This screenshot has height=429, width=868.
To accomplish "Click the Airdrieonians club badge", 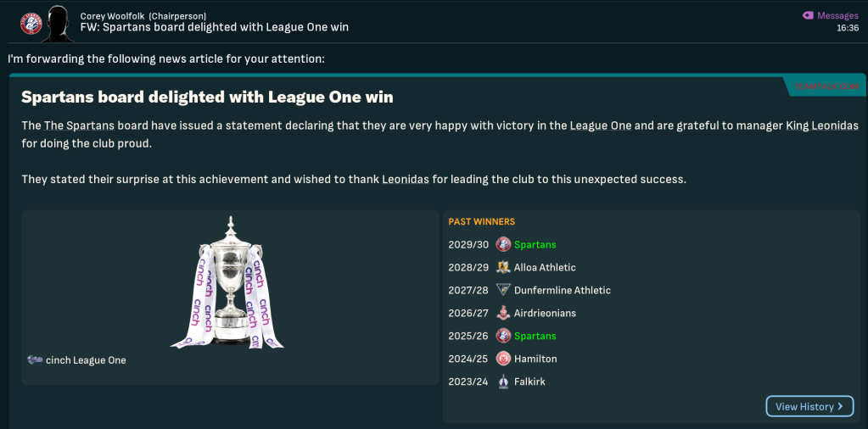I will coord(503,314).
